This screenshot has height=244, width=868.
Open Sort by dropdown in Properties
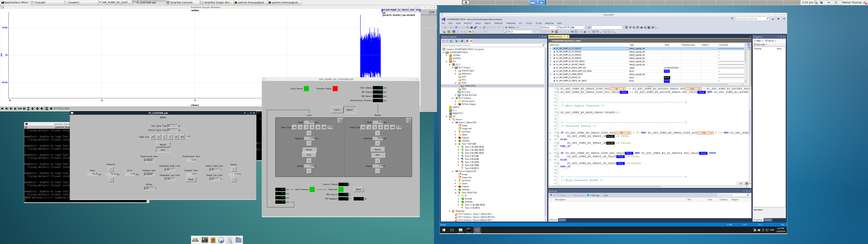pyautogui.click(x=771, y=41)
